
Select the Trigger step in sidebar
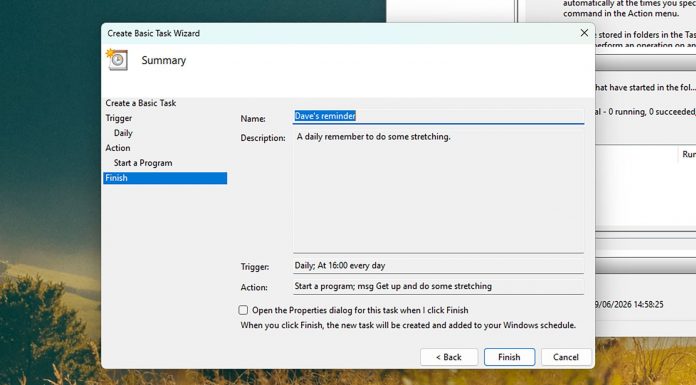click(x=119, y=118)
